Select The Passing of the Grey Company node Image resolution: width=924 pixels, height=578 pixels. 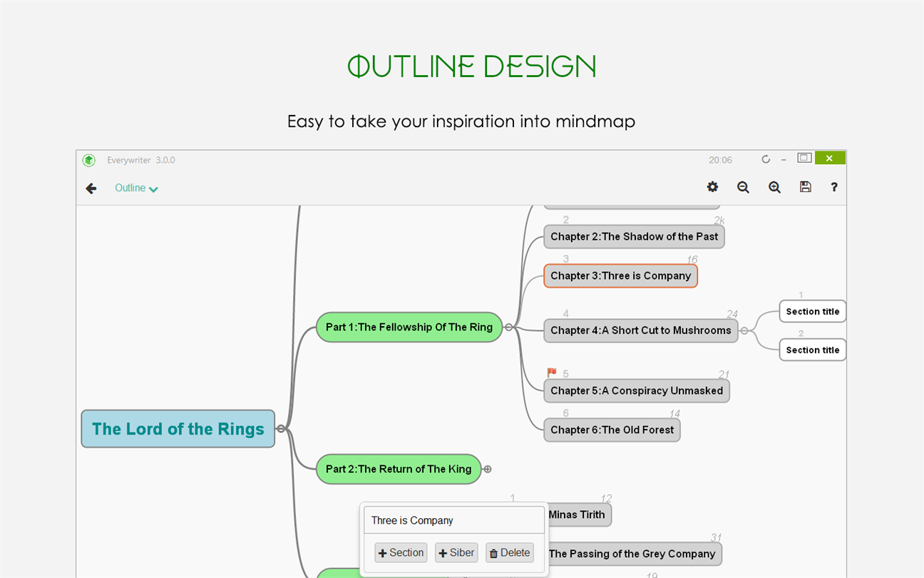point(634,554)
